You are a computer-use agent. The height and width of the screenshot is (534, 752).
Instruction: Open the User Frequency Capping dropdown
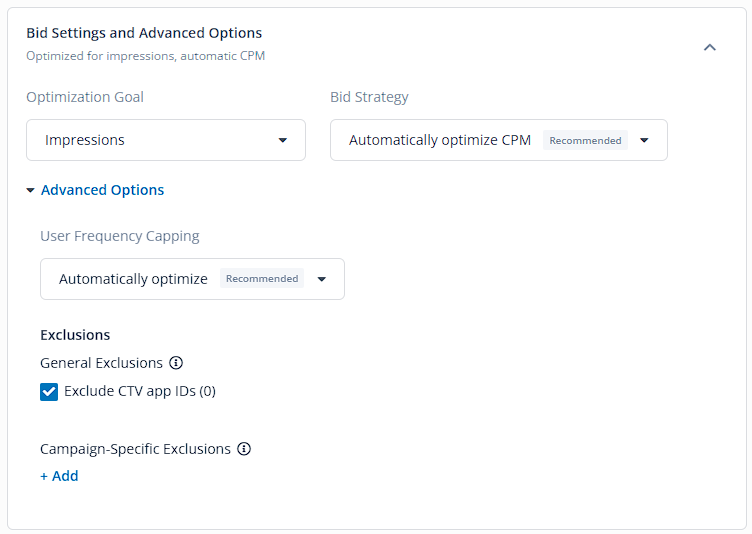pyautogui.click(x=192, y=279)
